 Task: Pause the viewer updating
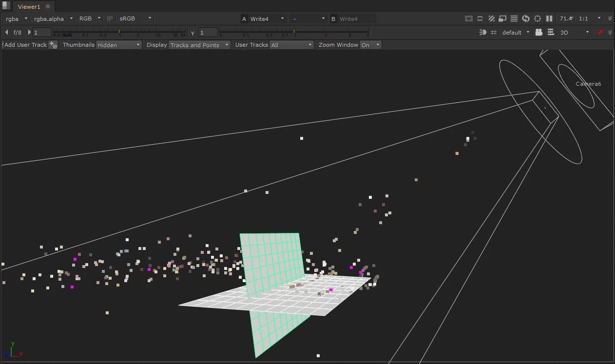point(549,19)
